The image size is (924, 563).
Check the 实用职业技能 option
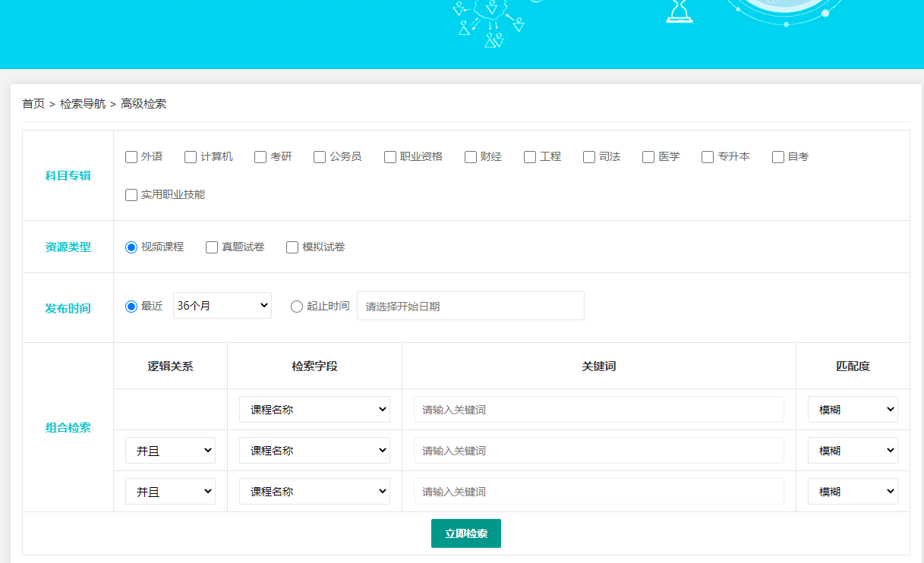[x=131, y=195]
